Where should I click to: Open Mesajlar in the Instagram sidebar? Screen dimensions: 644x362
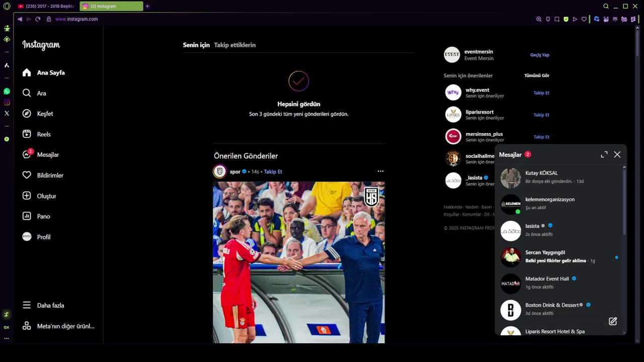coord(41,155)
